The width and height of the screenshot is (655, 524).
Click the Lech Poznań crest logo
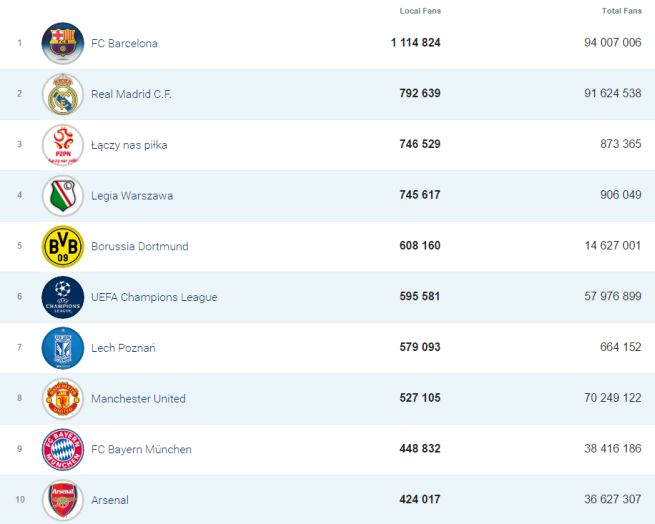click(63, 348)
